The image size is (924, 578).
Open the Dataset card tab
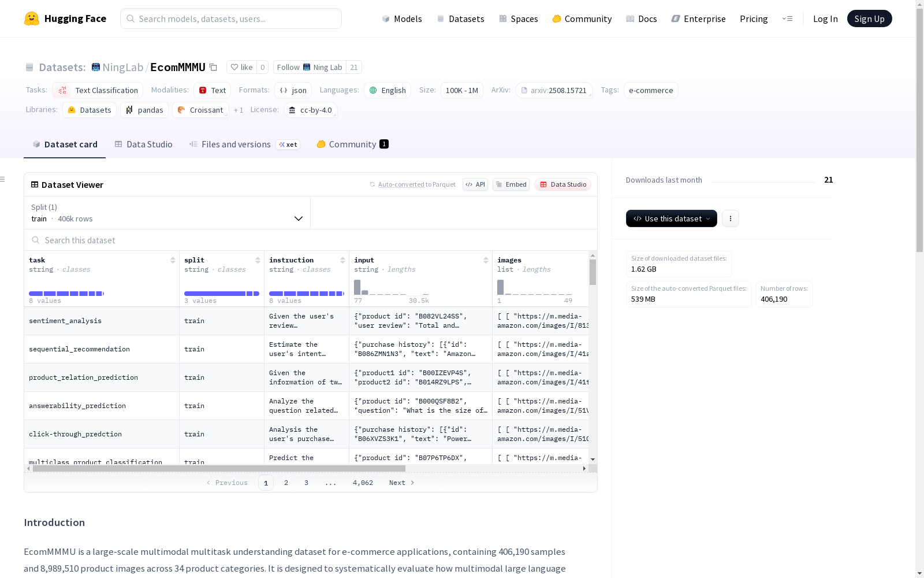pos(65,144)
